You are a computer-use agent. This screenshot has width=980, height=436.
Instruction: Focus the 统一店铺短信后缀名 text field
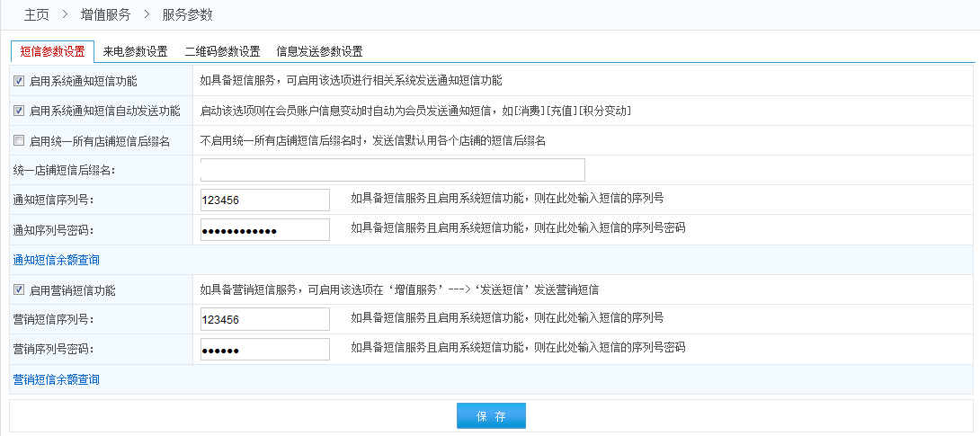pyautogui.click(x=392, y=170)
